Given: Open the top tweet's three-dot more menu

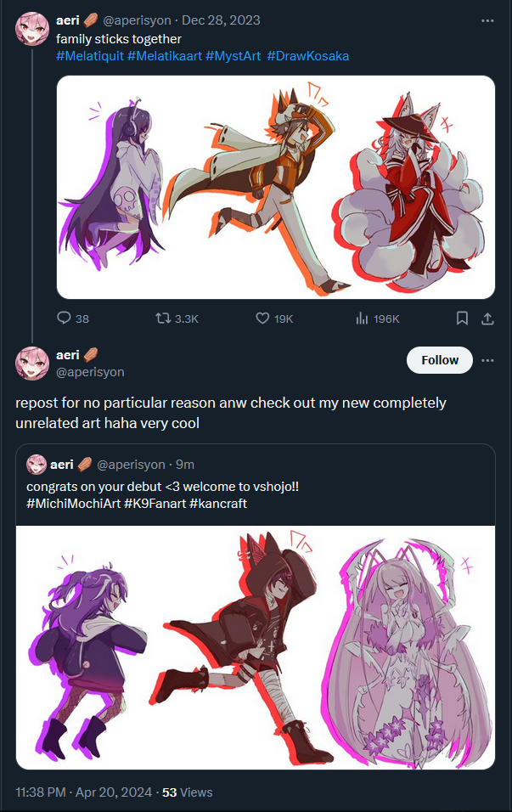Looking at the screenshot, I should [x=487, y=20].
